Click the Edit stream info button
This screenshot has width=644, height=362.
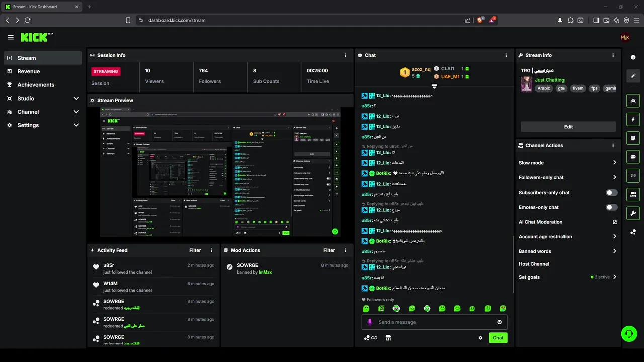click(x=568, y=127)
